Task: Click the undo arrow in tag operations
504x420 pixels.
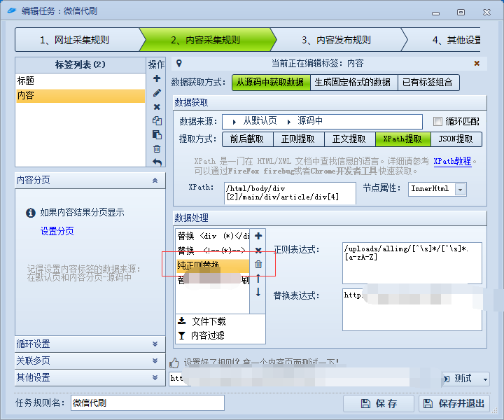Action: click(x=157, y=162)
